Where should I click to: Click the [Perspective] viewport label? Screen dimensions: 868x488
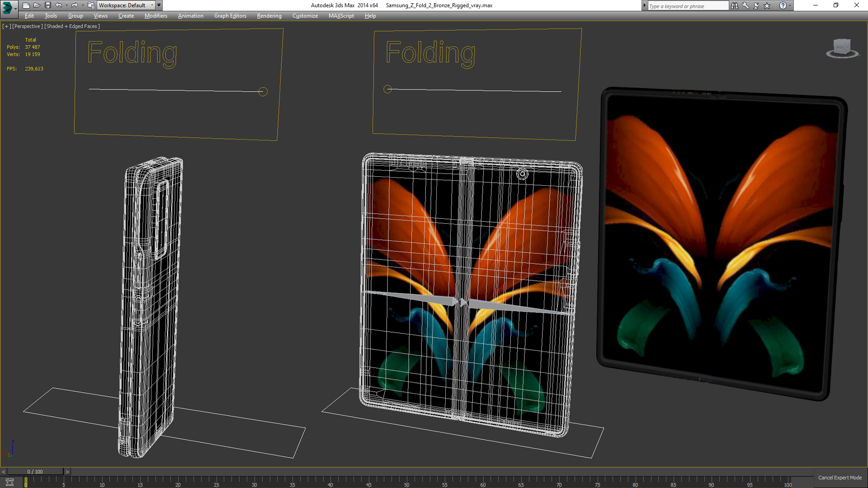pyautogui.click(x=28, y=26)
